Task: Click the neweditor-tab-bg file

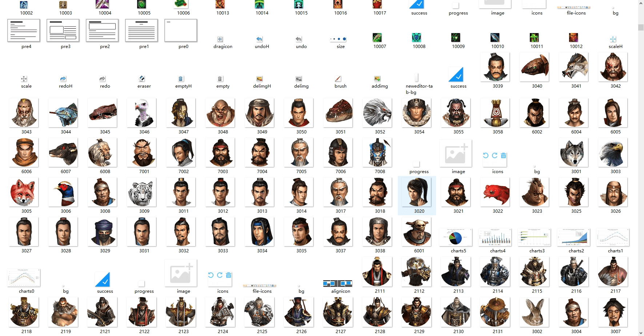Action: pyautogui.click(x=416, y=77)
